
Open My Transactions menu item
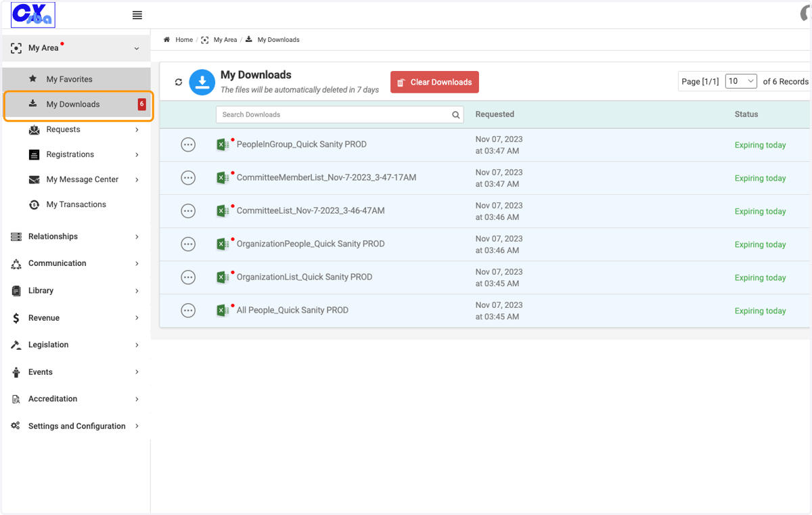pyautogui.click(x=76, y=204)
